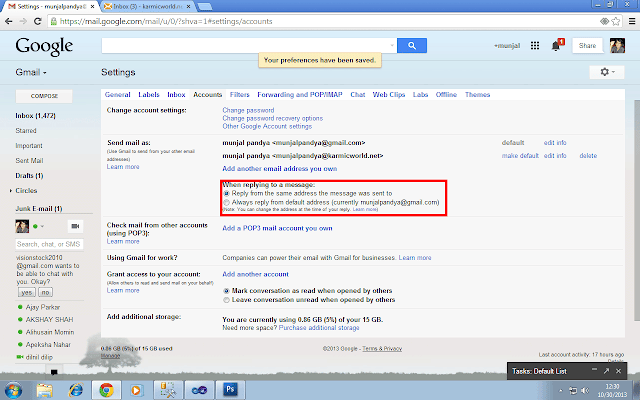Click Other Google Account settings link
Viewport: 640px width, 400px height.
coord(267,127)
